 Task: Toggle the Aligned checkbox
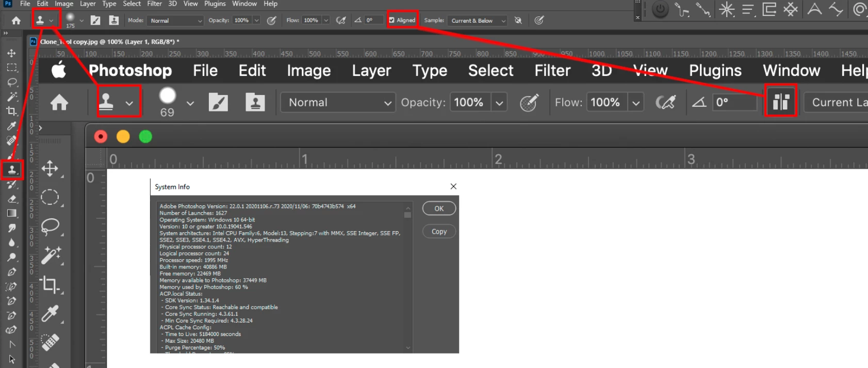pos(391,20)
